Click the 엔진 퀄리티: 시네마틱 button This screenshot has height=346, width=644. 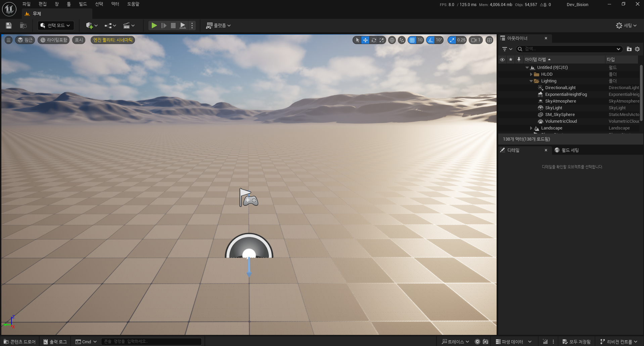click(x=113, y=40)
